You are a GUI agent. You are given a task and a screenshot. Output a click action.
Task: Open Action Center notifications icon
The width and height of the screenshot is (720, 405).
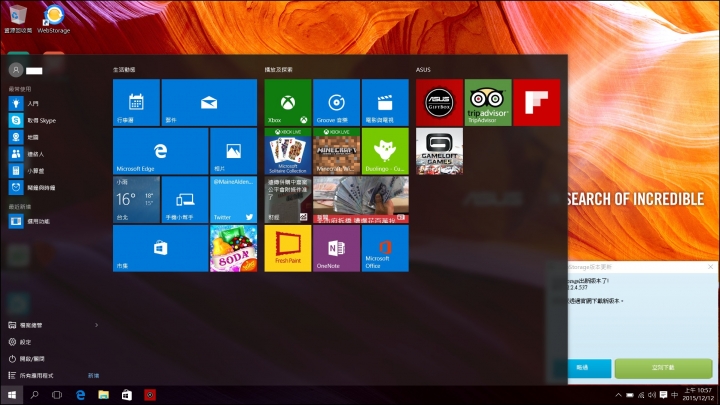pos(664,395)
